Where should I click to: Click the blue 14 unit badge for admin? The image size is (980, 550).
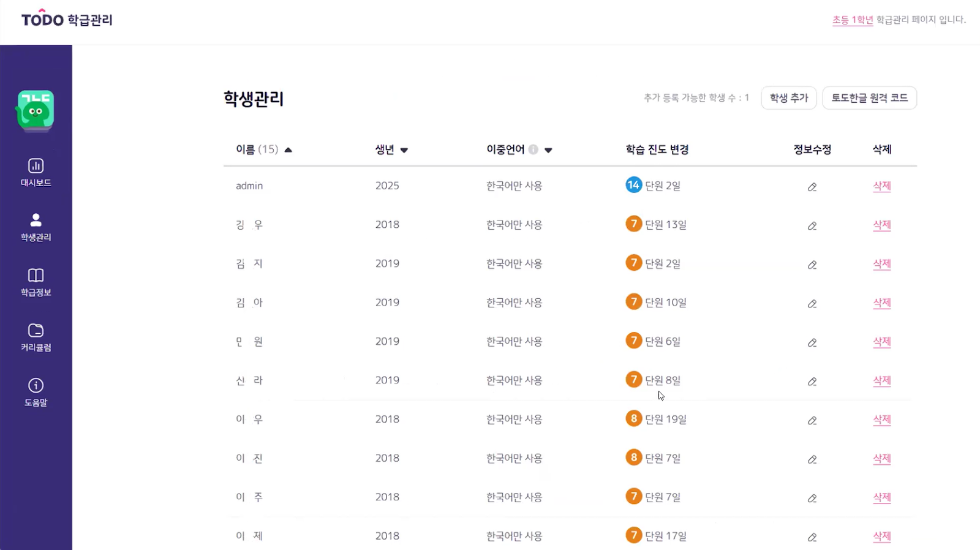click(633, 185)
